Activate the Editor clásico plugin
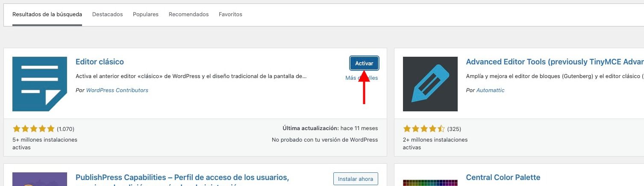The height and width of the screenshot is (186, 644). click(364, 63)
